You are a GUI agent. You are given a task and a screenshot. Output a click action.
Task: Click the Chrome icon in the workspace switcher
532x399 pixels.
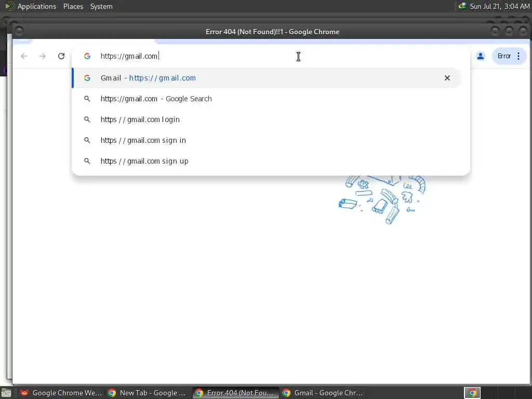472,393
